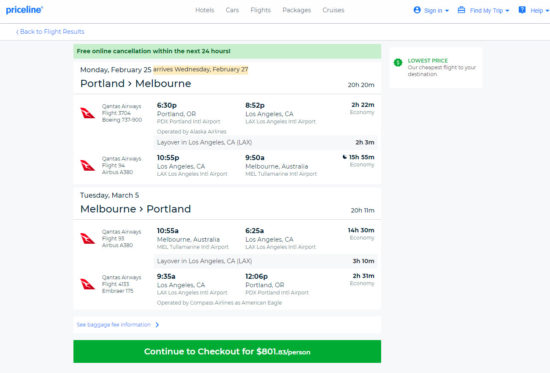This screenshot has height=373, width=550.
Task: Select Packages in the top navigation
Action: [x=297, y=10]
